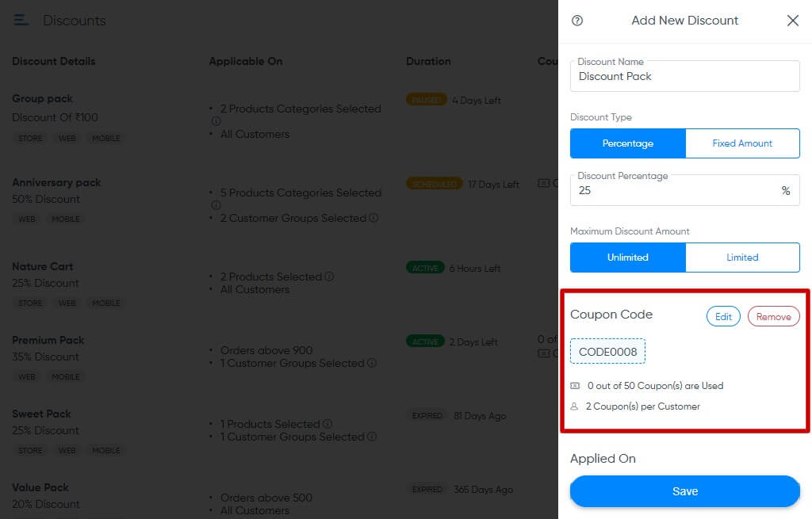Save the new discount
The width and height of the screenshot is (812, 519).
(684, 490)
